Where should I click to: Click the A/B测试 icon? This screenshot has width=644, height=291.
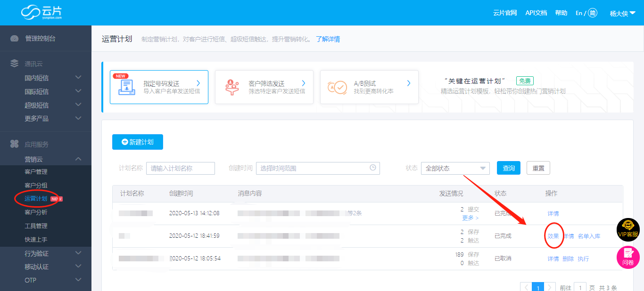(337, 87)
